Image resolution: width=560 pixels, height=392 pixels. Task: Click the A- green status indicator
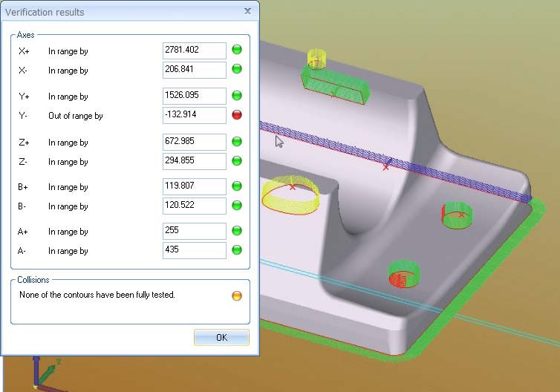237,250
